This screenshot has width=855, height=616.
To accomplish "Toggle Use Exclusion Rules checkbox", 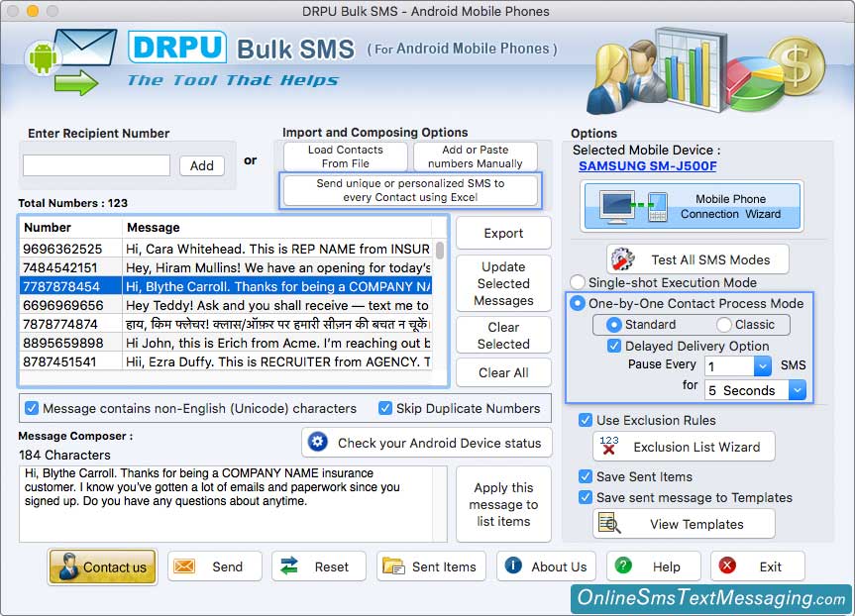I will pyautogui.click(x=586, y=420).
